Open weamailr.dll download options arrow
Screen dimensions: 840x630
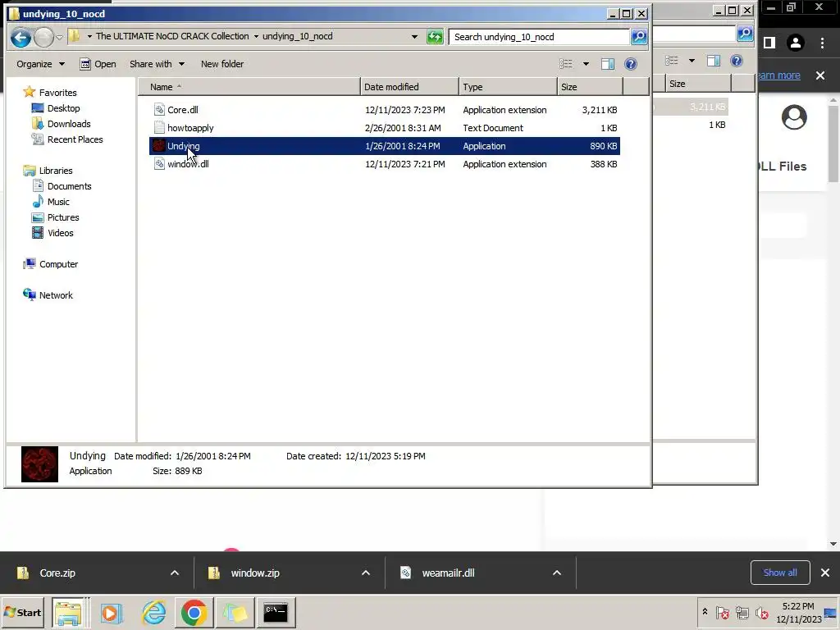(557, 573)
